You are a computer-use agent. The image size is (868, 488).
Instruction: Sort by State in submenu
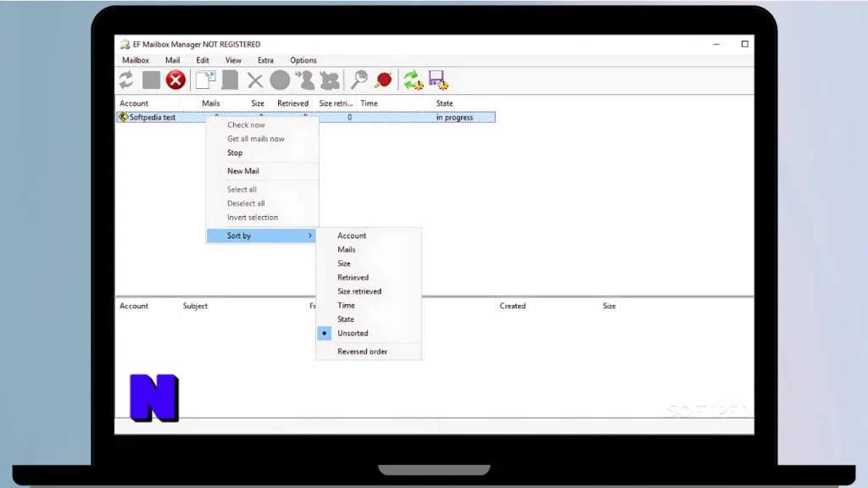(x=368, y=319)
